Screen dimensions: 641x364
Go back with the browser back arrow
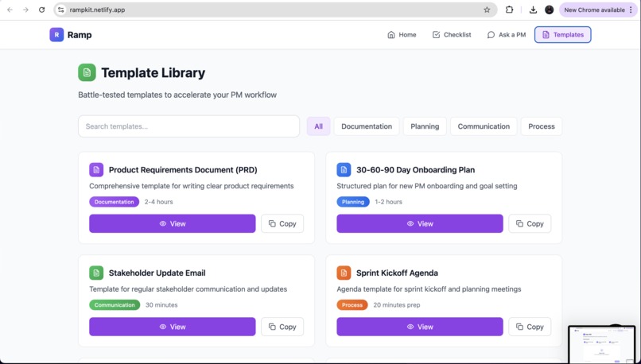point(10,10)
